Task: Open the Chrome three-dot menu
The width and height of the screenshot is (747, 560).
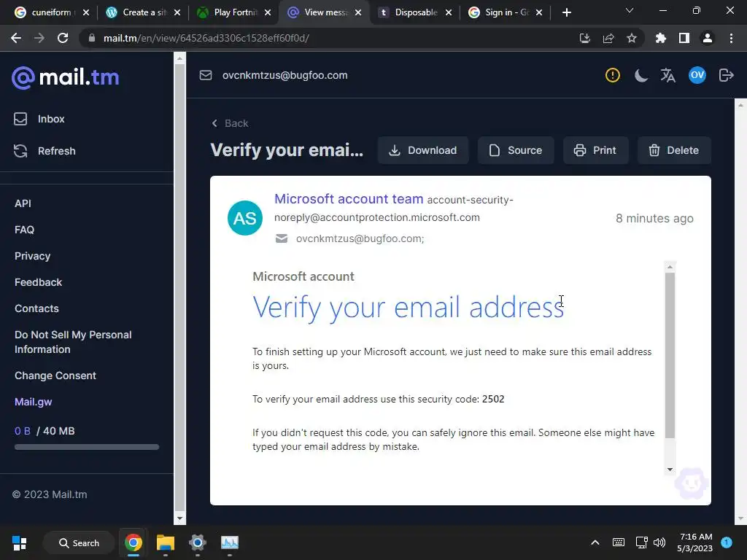Action: [x=731, y=38]
